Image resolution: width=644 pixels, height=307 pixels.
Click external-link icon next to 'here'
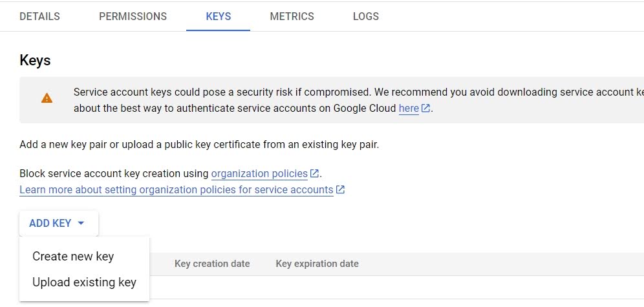425,109
